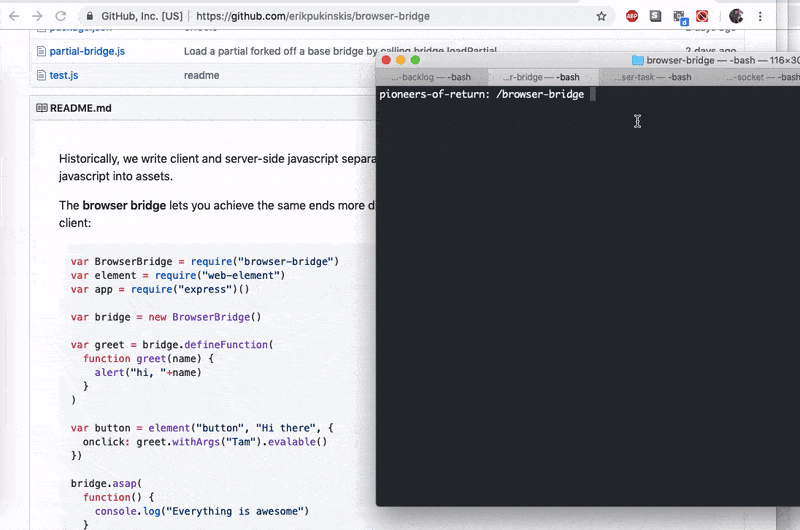Click the 'onclick: greet.withArgs' line
The width and height of the screenshot is (800, 530).
tap(205, 442)
